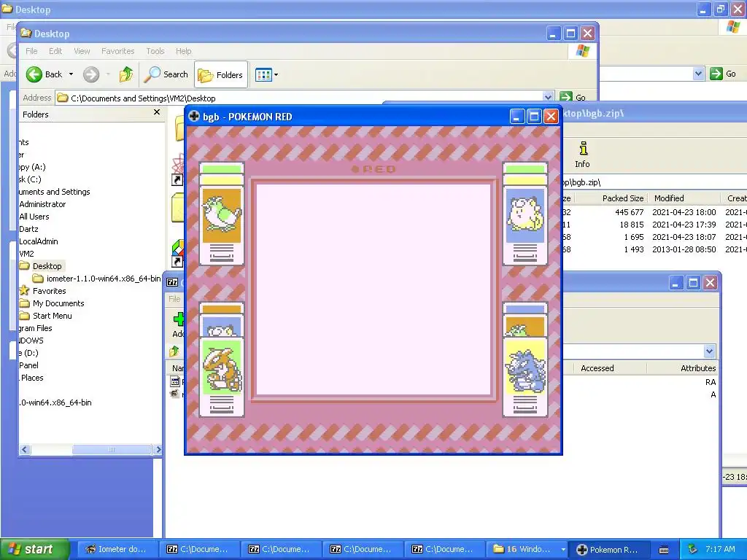747x560 pixels.
Task: Open the File menu in Desktop window
Action: coord(31,51)
